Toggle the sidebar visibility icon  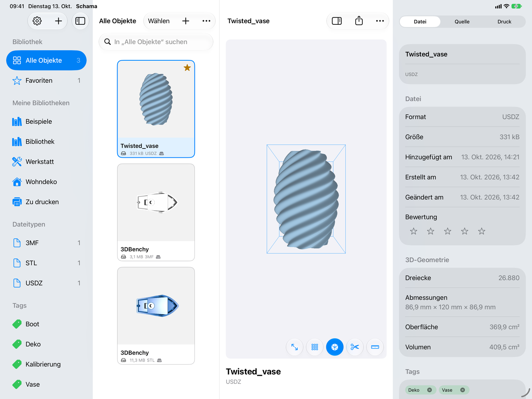[80, 21]
